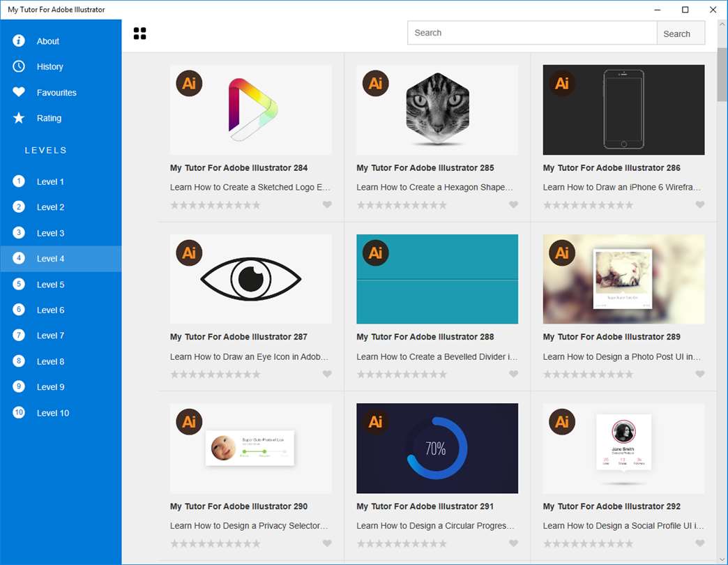Screen dimensions: 728x565
Task: Click the vertical scrollbar thumb
Action: [722, 74]
